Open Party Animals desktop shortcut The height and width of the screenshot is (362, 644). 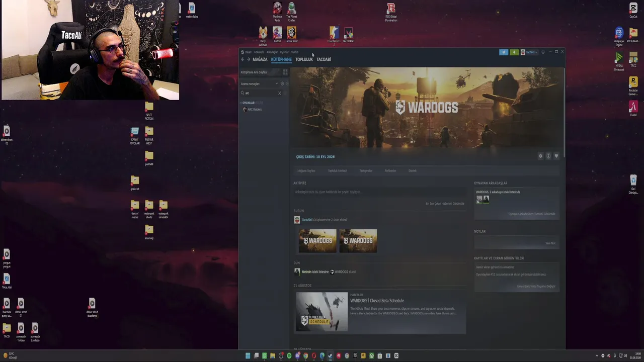[x=263, y=36]
